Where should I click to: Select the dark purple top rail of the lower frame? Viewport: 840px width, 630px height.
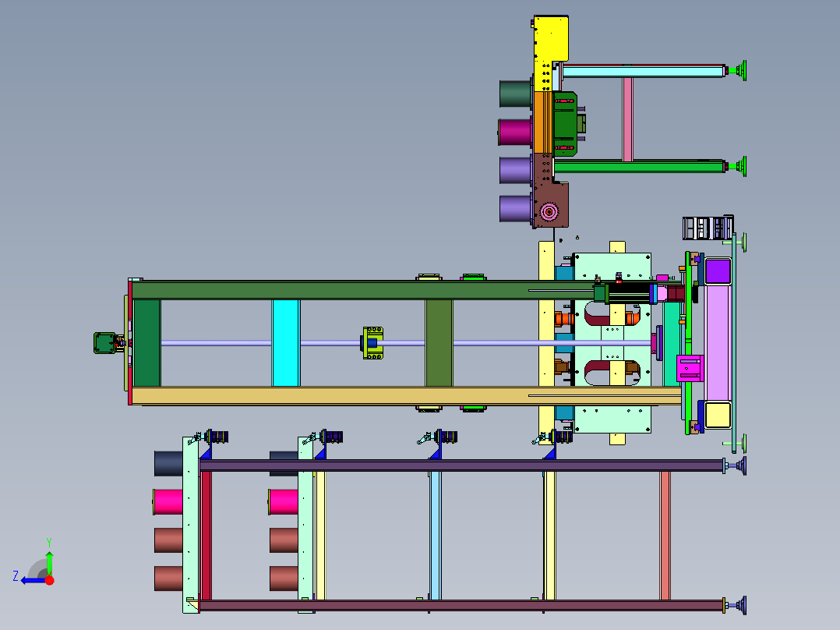click(461, 465)
